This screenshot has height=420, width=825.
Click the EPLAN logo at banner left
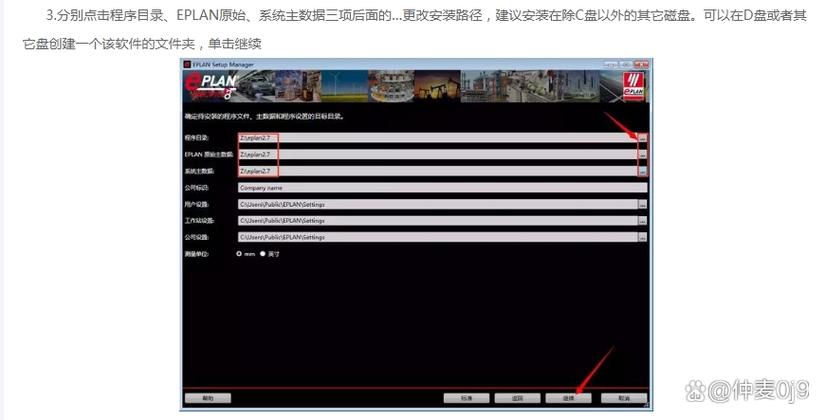pos(212,86)
